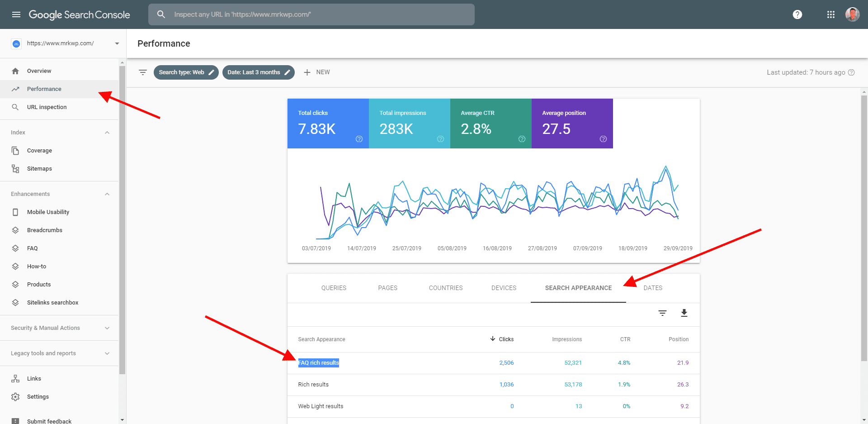Click the Coverage pages icon
The height and width of the screenshot is (424, 868).
click(15, 151)
